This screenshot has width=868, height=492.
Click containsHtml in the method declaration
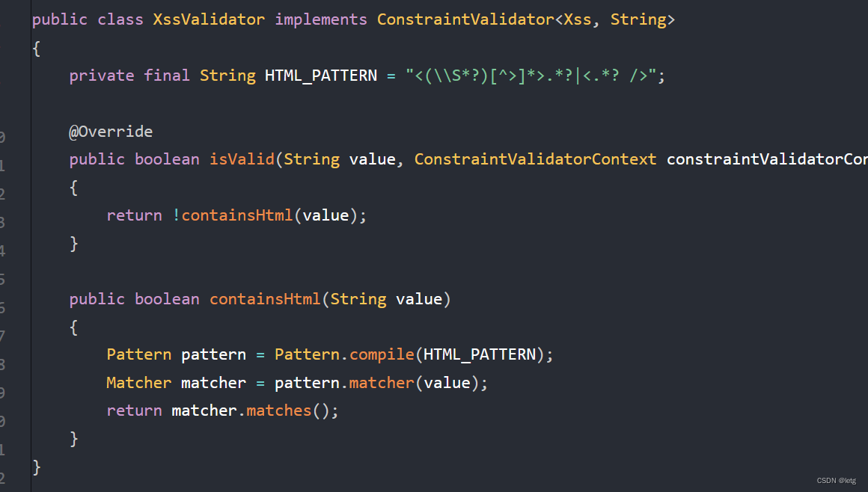coord(265,299)
